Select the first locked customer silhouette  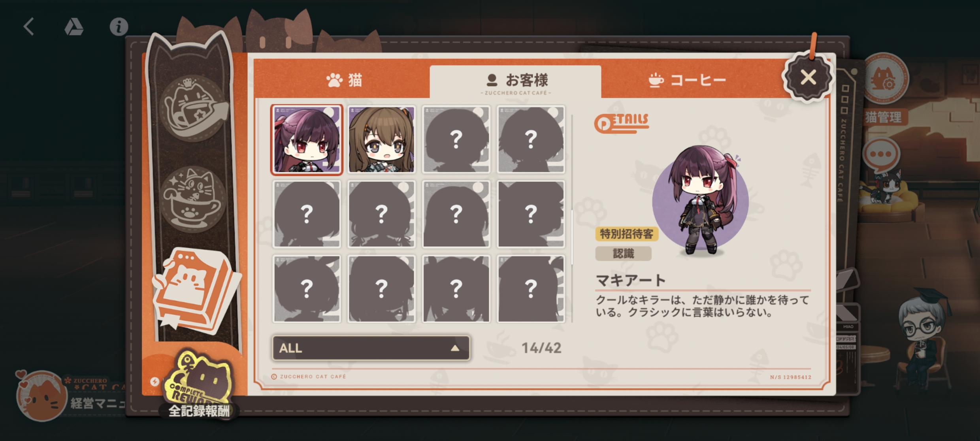click(456, 139)
